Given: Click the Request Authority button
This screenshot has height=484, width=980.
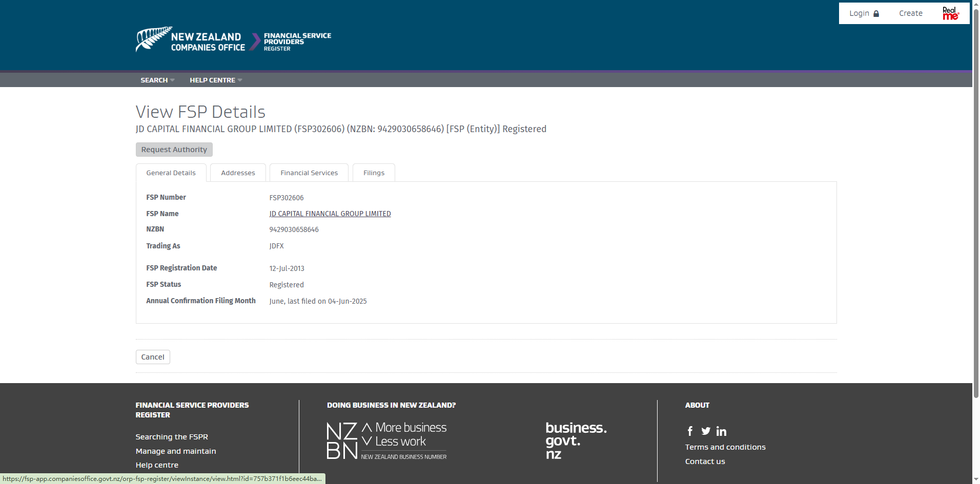Looking at the screenshot, I should (174, 150).
